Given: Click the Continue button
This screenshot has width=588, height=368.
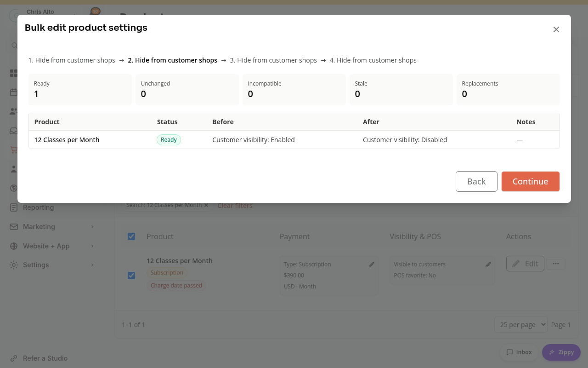Looking at the screenshot, I should click(x=530, y=181).
